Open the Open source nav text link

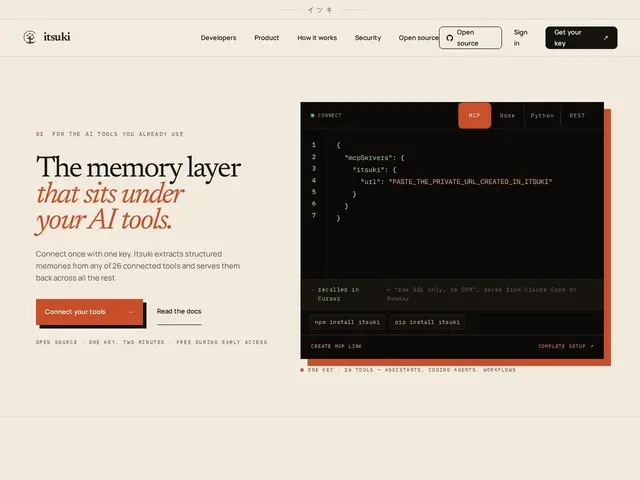coord(418,38)
